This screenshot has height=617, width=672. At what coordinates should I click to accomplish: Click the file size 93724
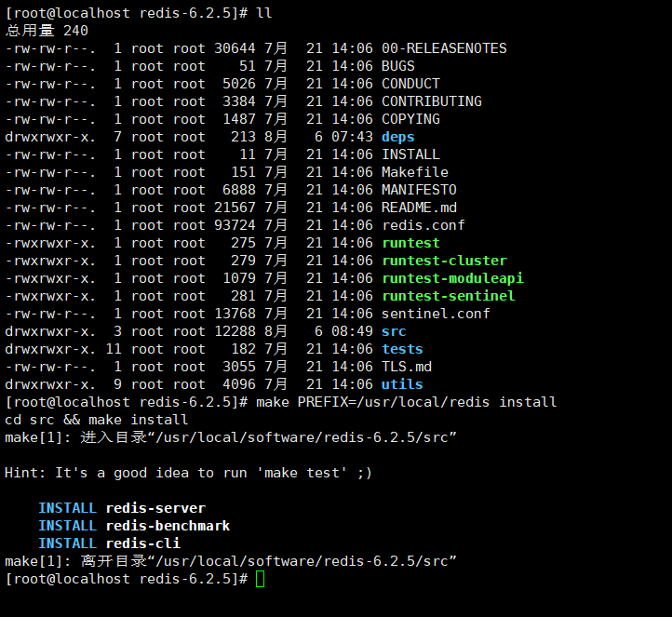[x=235, y=225]
